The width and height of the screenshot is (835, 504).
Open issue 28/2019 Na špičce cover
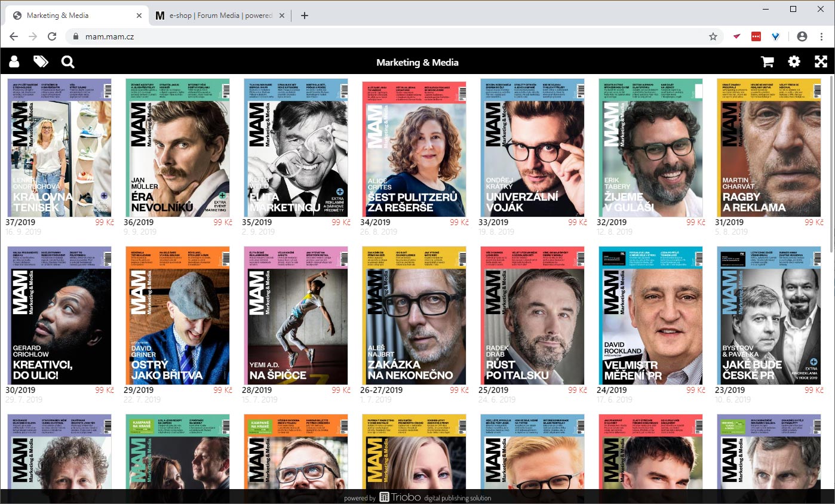[x=296, y=315]
